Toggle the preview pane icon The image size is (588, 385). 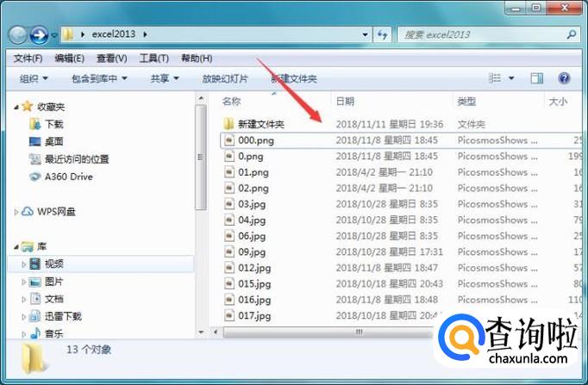536,78
